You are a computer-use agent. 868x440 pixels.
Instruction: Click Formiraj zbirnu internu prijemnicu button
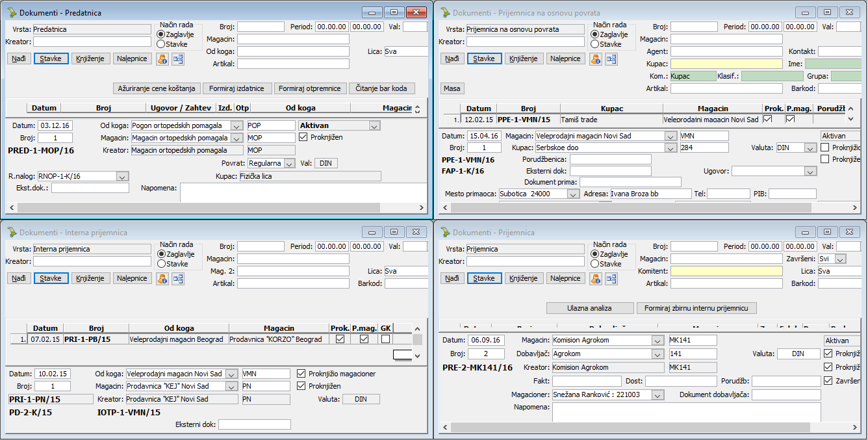tap(696, 308)
